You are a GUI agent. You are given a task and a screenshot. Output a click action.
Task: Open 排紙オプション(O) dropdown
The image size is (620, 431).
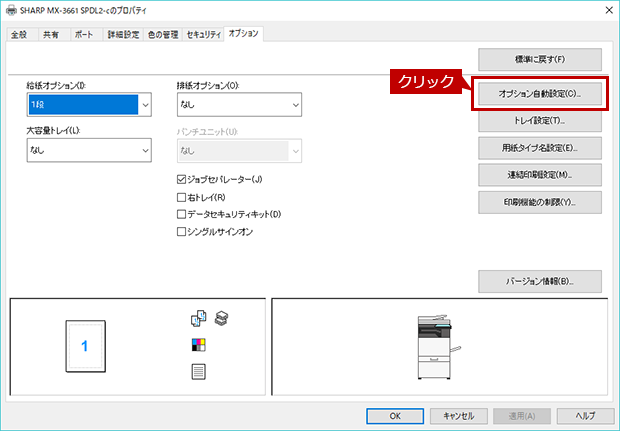pos(239,104)
